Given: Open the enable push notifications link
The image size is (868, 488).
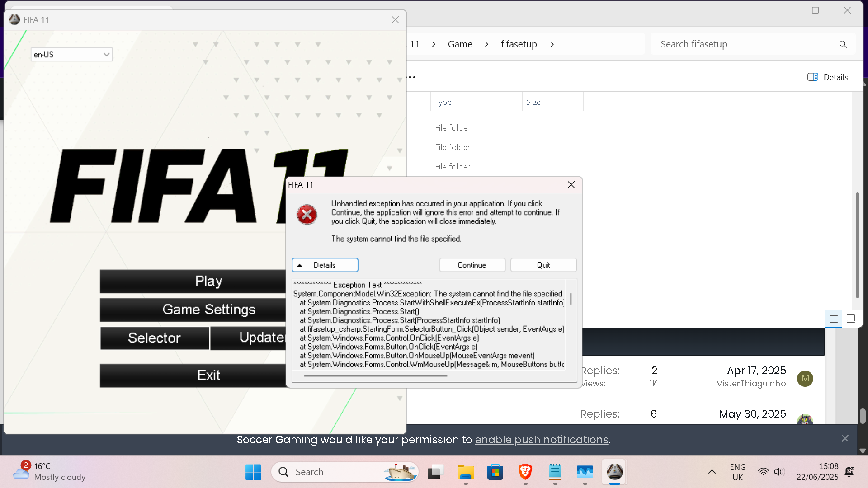Looking at the screenshot, I should 542,440.
